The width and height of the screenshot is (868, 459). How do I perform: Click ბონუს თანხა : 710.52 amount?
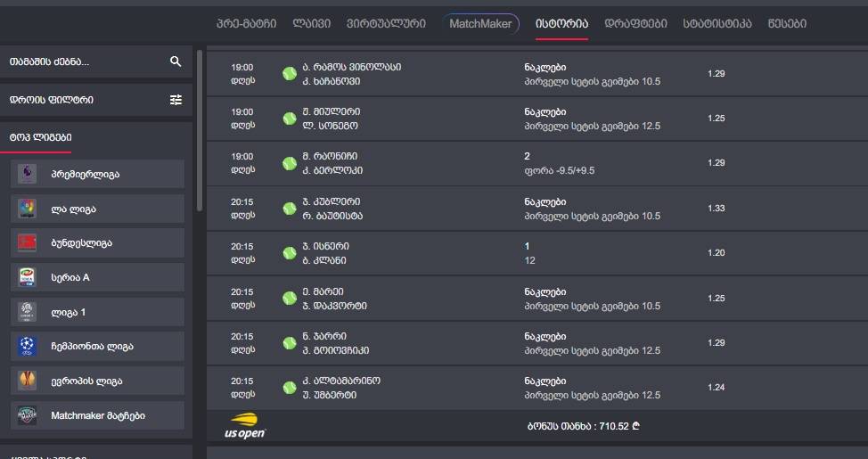point(584,426)
